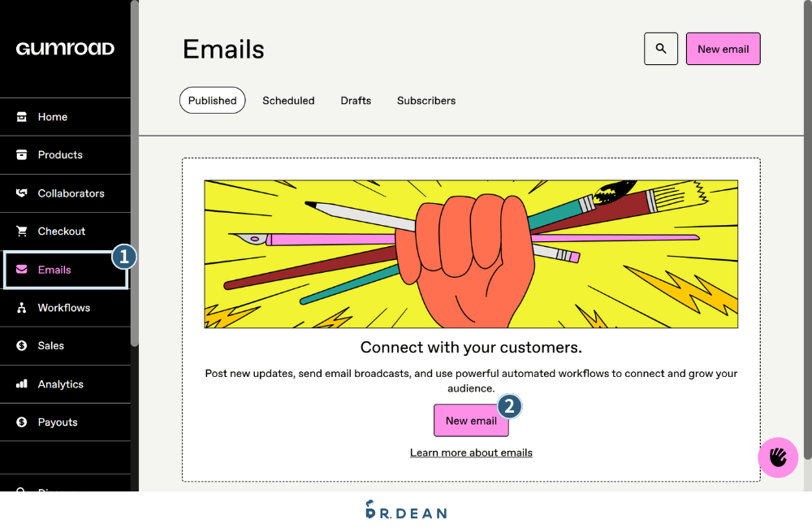This screenshot has height=528, width=812.
Task: Open the Drafts tab
Action: [356, 101]
